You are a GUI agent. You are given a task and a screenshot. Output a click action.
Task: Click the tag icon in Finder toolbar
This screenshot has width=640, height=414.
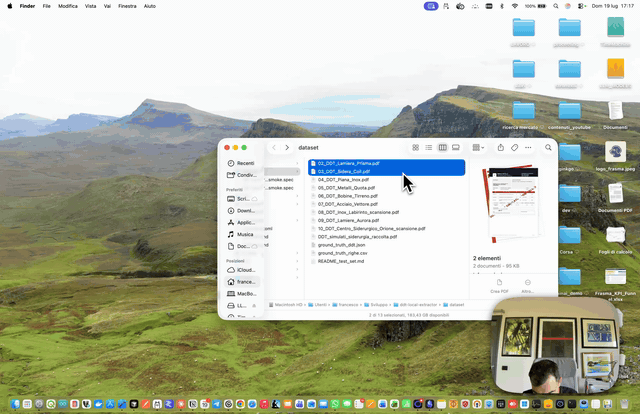pos(514,147)
